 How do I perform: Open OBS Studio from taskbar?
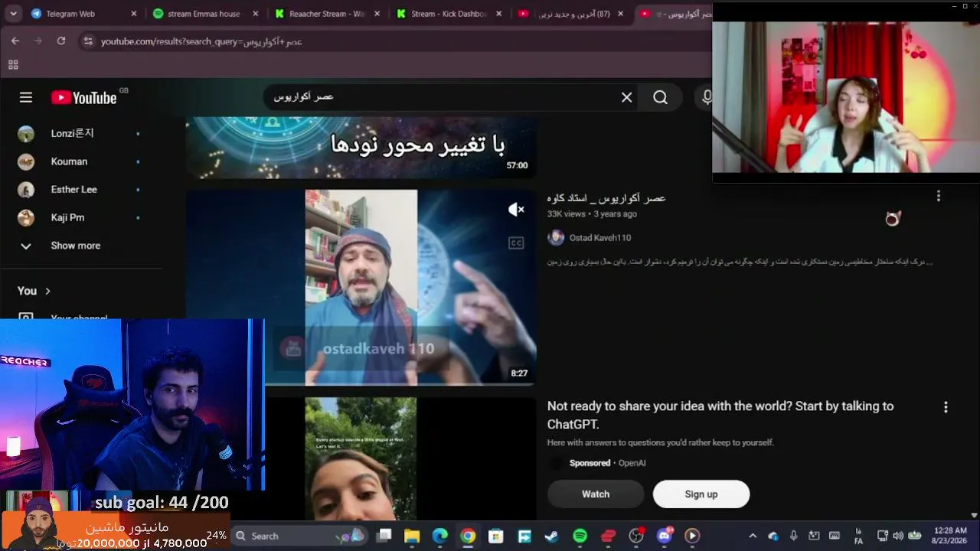click(636, 536)
